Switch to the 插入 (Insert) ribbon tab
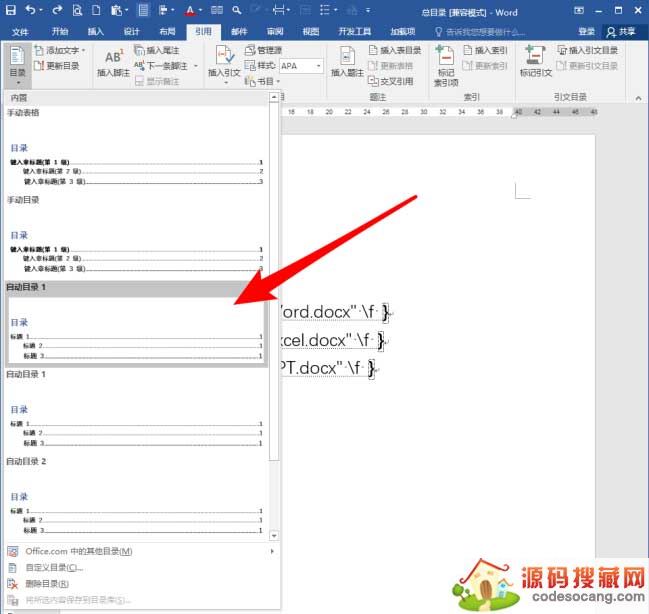 (96, 31)
